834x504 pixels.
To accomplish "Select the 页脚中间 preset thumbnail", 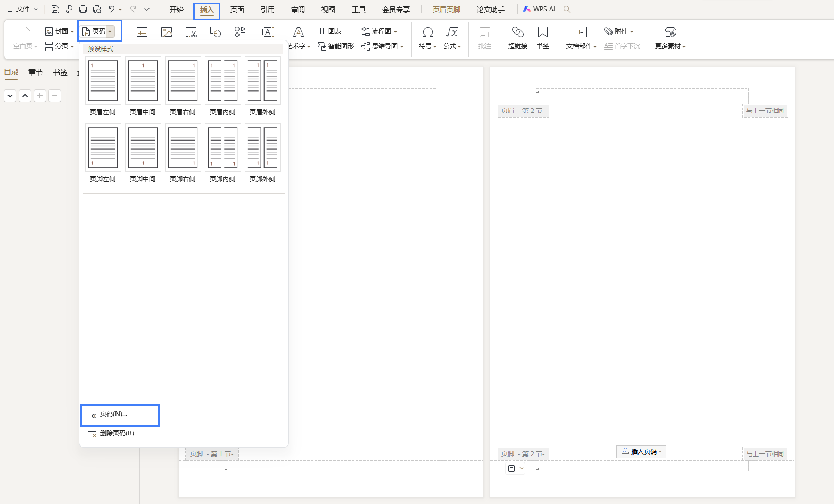I will (143, 148).
